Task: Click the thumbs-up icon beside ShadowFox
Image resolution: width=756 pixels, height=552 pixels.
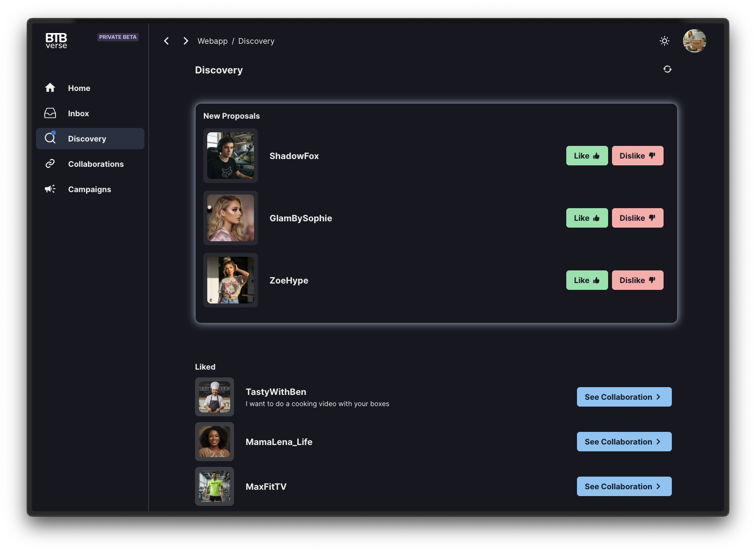Action: pos(597,156)
